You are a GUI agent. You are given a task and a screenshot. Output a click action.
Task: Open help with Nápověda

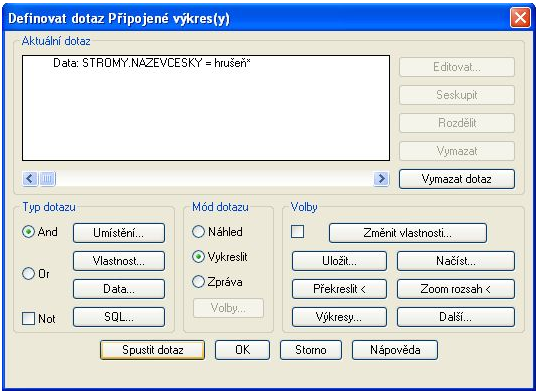click(x=395, y=350)
